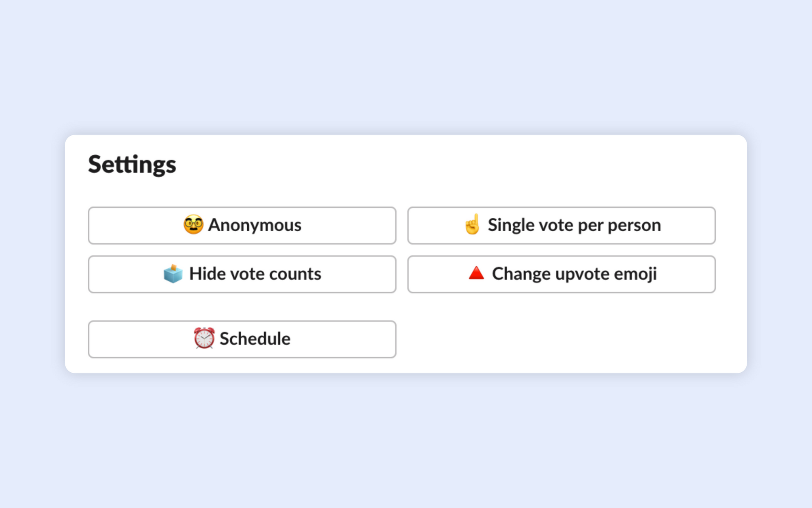The width and height of the screenshot is (812, 508).
Task: Click the 'Change upvote emoji' label text
Action: coord(574,274)
